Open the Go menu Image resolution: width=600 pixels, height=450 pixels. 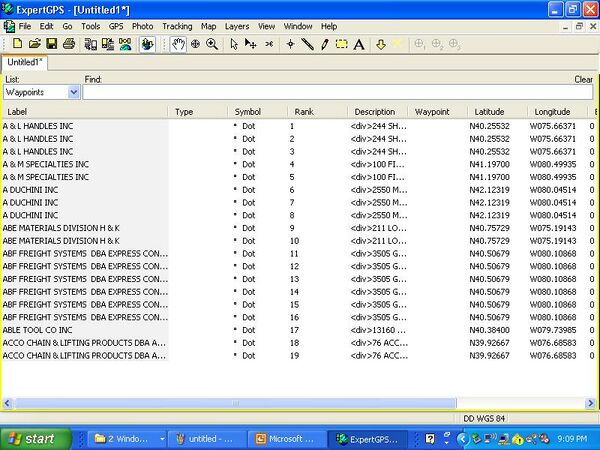coord(67,26)
